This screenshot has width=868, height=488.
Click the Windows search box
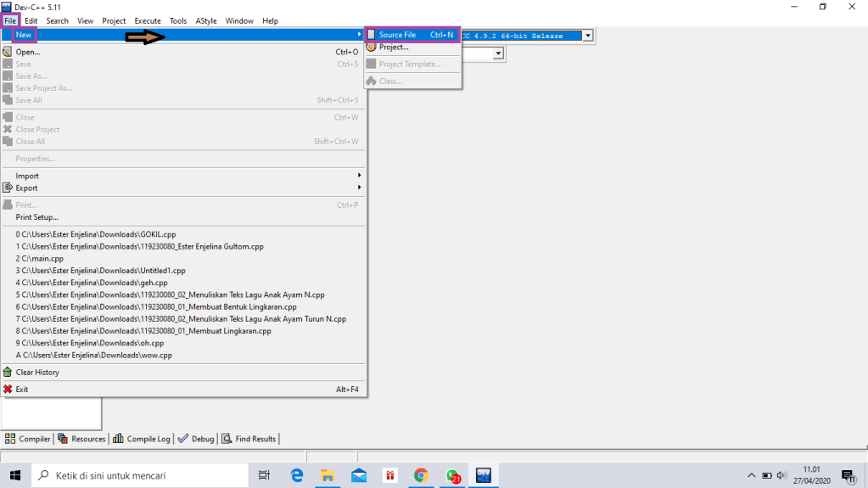140,475
